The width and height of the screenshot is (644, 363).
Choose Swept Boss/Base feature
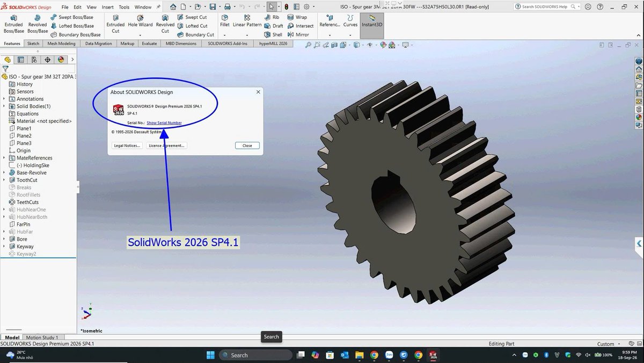71,17
